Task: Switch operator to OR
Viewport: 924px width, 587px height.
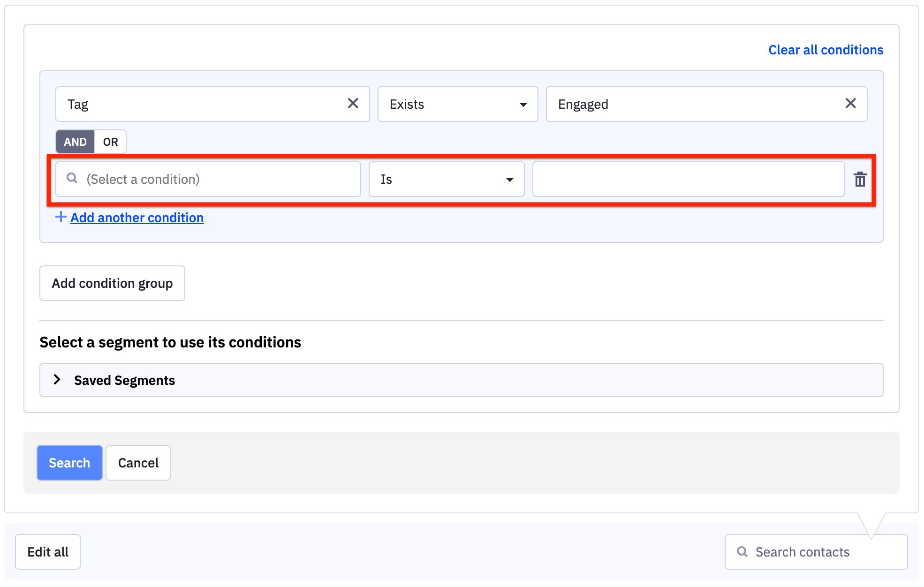Action: tap(111, 142)
